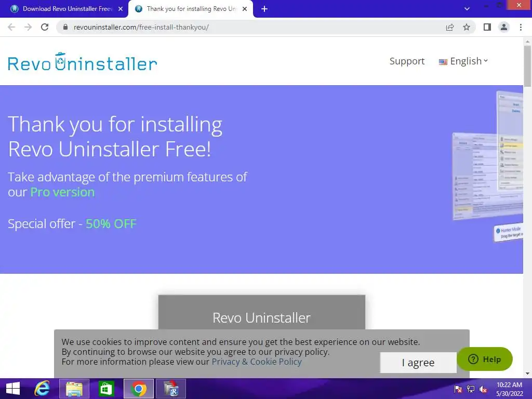Open Revo Uninstaller from the taskbar
Viewport: 532px width, 399px height.
click(x=170, y=389)
